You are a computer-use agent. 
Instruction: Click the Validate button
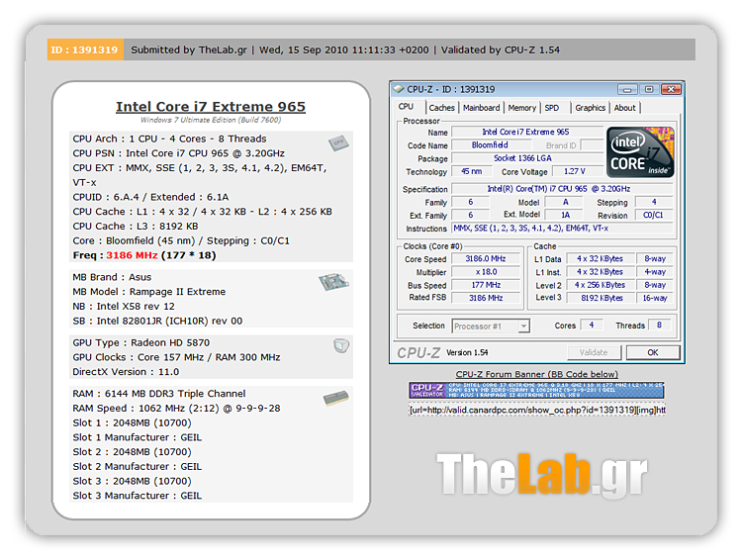pyautogui.click(x=594, y=352)
